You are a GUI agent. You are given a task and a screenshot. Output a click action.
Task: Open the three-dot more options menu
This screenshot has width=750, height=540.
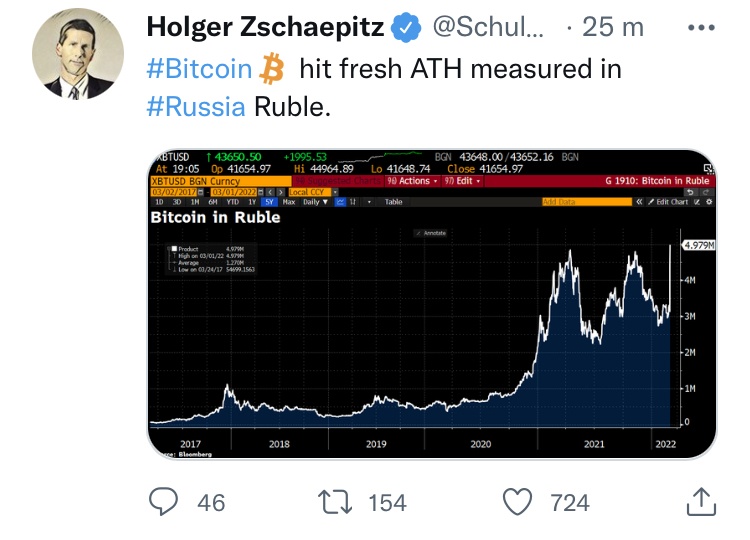pos(703,27)
